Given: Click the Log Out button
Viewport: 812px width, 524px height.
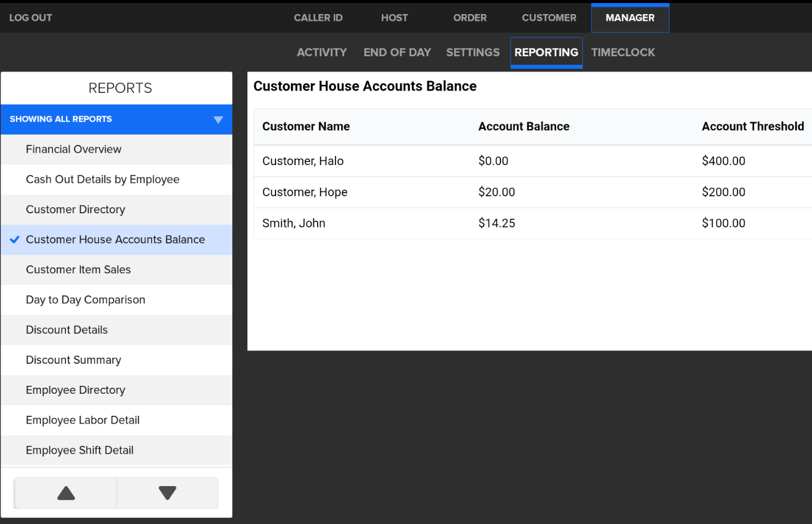Looking at the screenshot, I should (x=31, y=18).
